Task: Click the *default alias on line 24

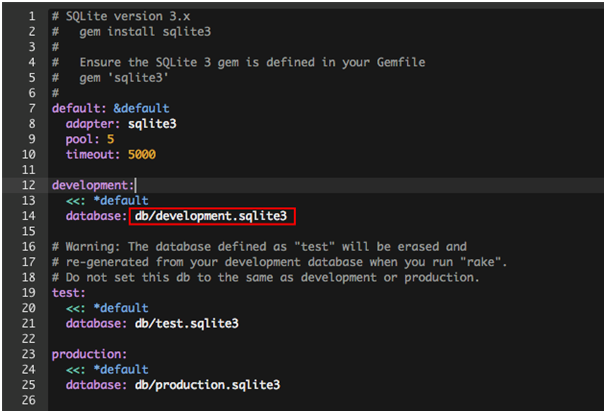Action: [121, 370]
